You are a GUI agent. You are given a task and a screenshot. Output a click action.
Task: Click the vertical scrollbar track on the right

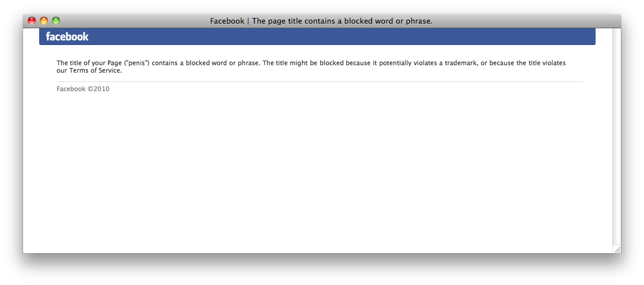tap(616, 136)
